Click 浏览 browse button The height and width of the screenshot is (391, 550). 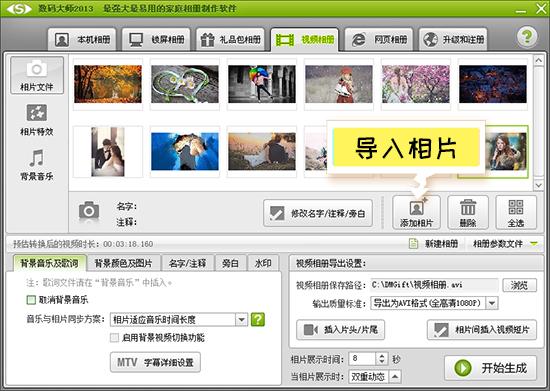[x=519, y=285]
